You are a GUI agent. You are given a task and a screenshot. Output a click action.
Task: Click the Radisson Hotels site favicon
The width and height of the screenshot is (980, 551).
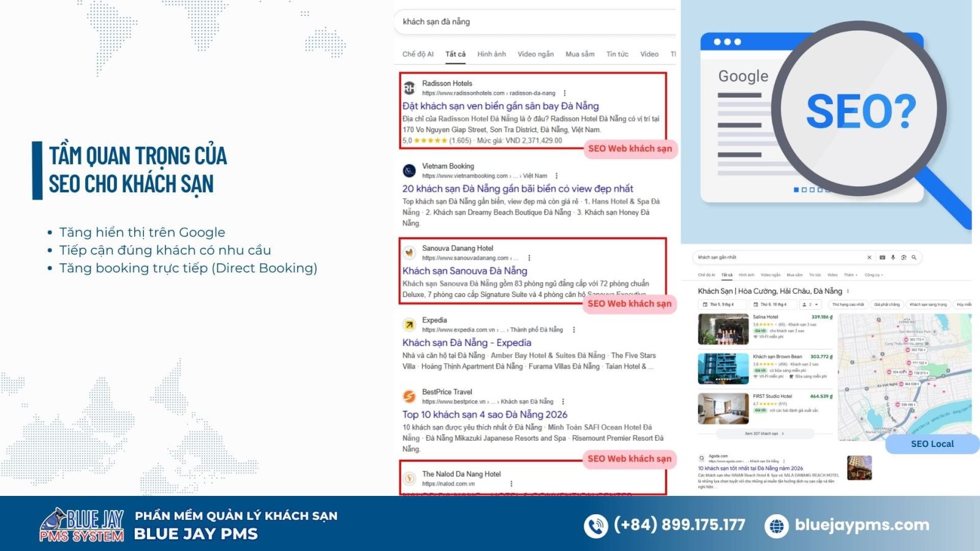409,88
